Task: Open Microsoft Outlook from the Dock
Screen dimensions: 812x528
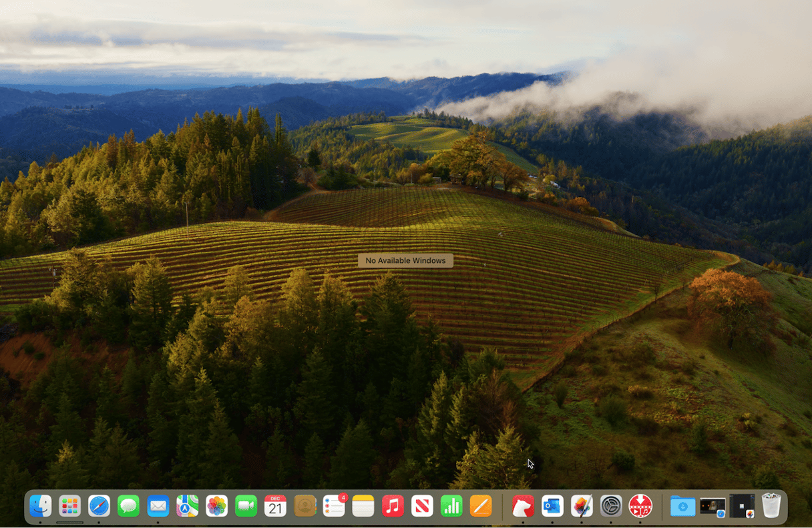Action: [x=552, y=506]
